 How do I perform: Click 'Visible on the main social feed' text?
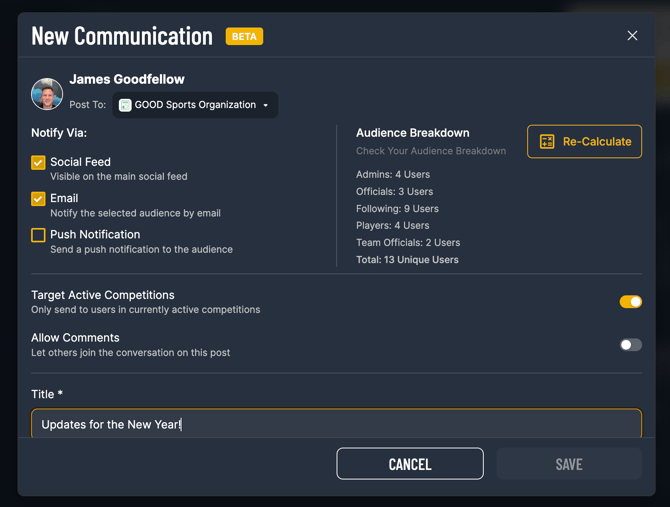(119, 176)
